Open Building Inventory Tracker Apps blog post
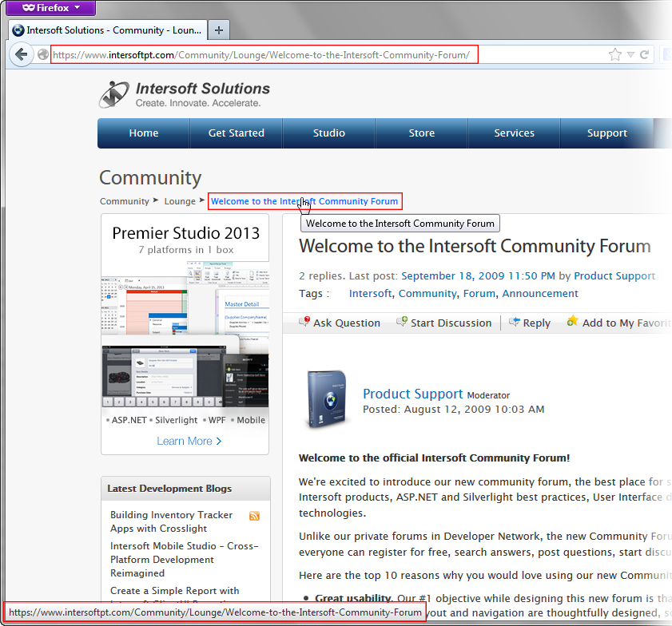 [172, 521]
